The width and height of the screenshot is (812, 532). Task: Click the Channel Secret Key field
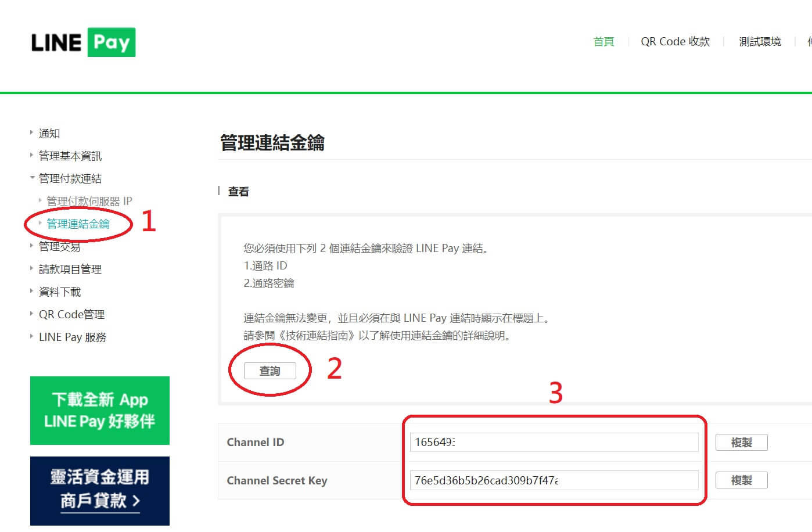tap(554, 480)
